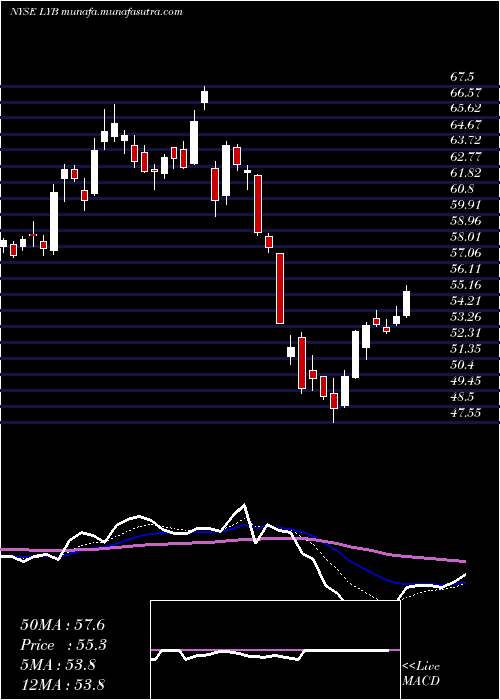Click the 'NYSE LYB munafa.munafasutra.com' title text
Viewport: 500px width, 700px height.
96,12
